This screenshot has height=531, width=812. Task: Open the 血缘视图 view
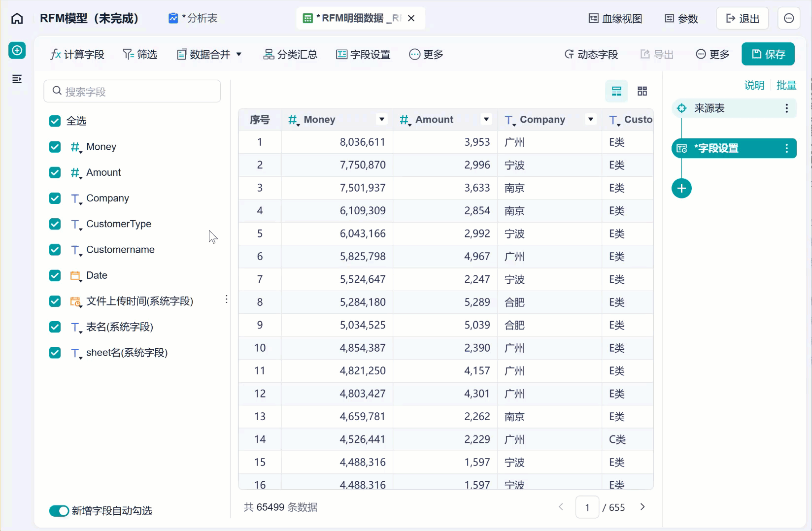pyautogui.click(x=615, y=19)
